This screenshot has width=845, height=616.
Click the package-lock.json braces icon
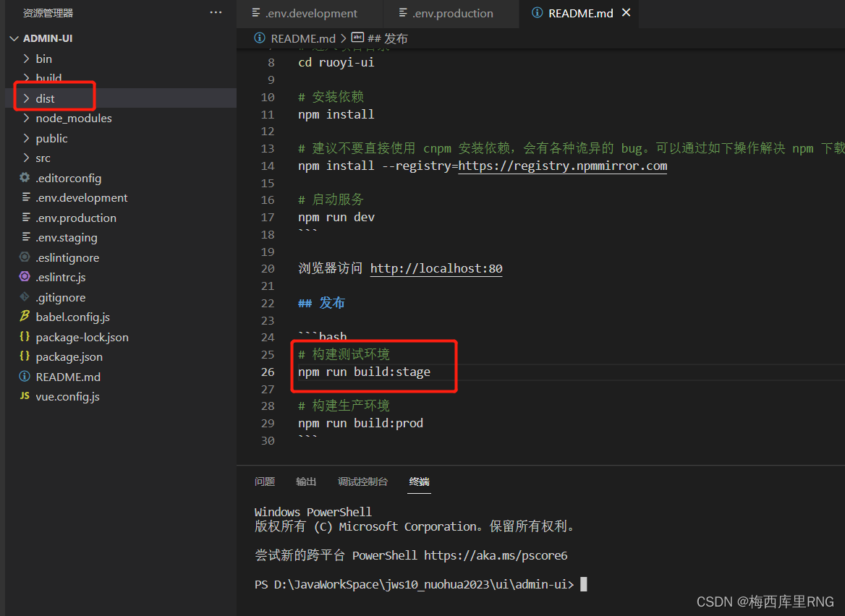tap(25, 337)
